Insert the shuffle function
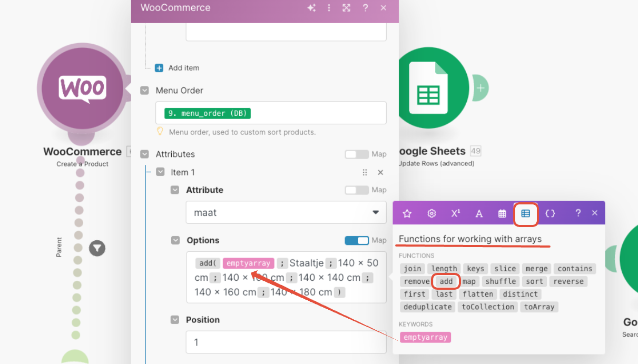The width and height of the screenshot is (638, 364). point(501,281)
